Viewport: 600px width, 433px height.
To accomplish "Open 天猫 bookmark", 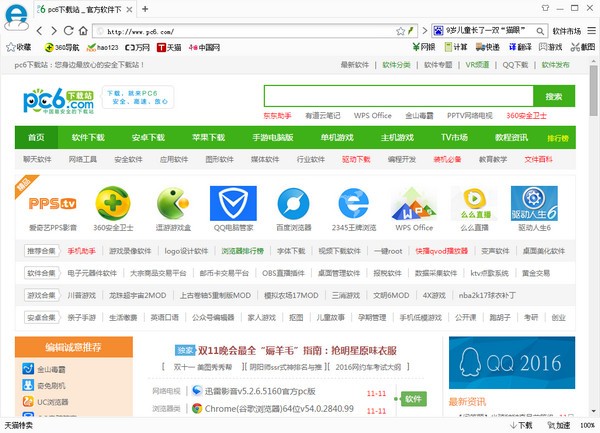I will click(x=169, y=47).
